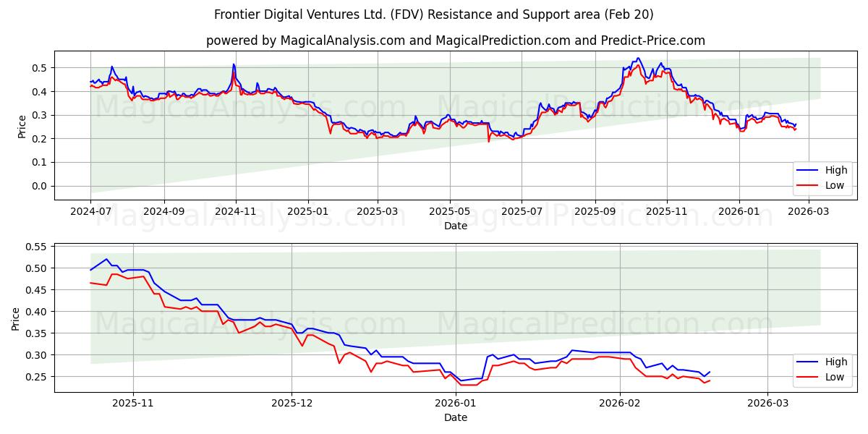The width and height of the screenshot is (868, 434).
Task: Click the bottom chart's 'Date' x-axis label
Action: [x=456, y=417]
